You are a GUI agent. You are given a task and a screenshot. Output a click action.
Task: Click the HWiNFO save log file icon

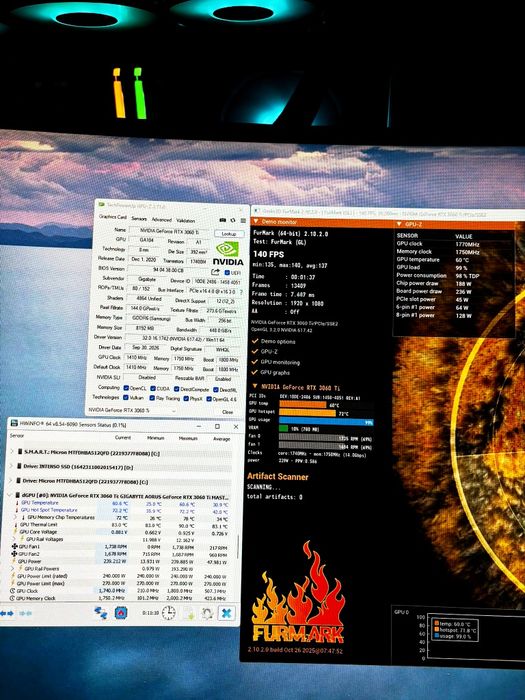tap(189, 613)
